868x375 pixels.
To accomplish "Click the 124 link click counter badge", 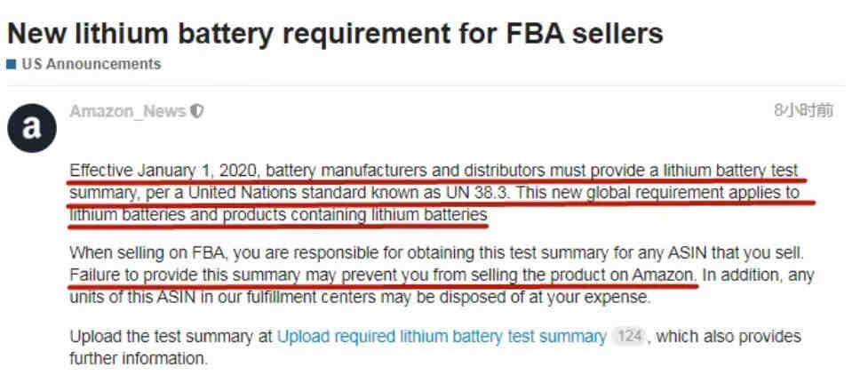I will click(x=629, y=336).
